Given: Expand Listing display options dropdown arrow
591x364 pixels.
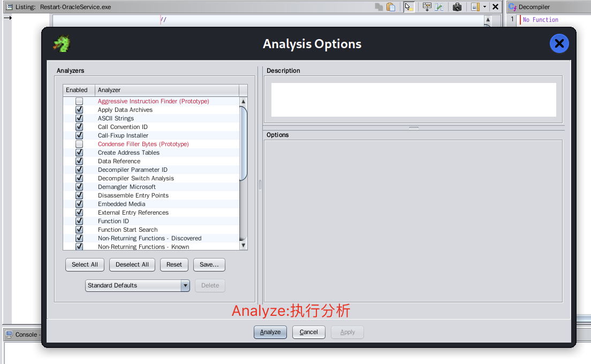Looking at the screenshot, I should 484,7.
